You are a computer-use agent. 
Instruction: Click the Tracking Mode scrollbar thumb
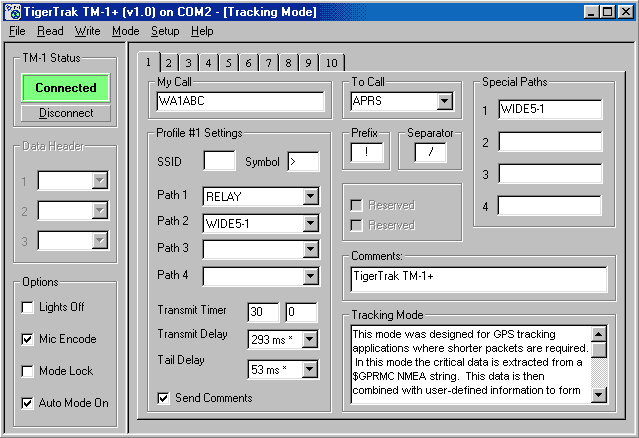click(599, 350)
